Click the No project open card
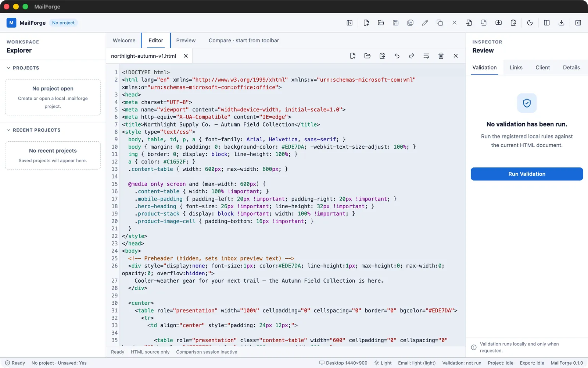 [53, 97]
